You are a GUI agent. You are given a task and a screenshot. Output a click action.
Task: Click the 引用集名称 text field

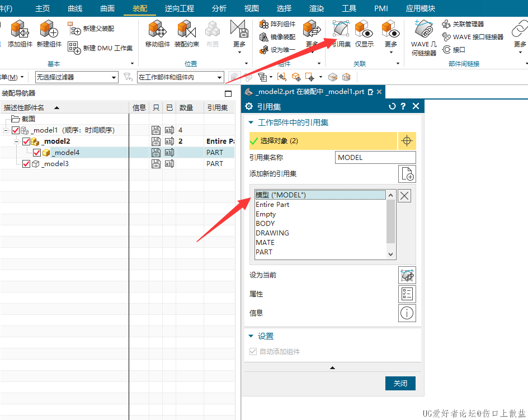coord(375,158)
